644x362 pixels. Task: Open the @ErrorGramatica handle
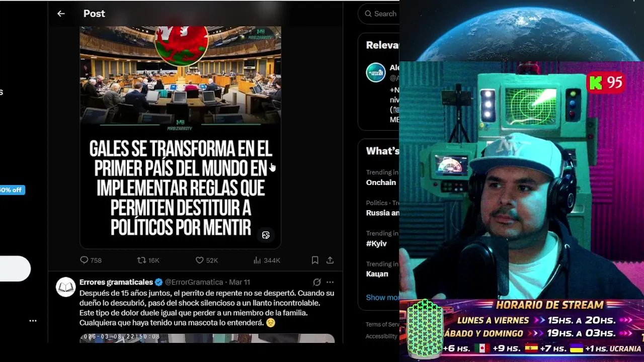(x=194, y=282)
